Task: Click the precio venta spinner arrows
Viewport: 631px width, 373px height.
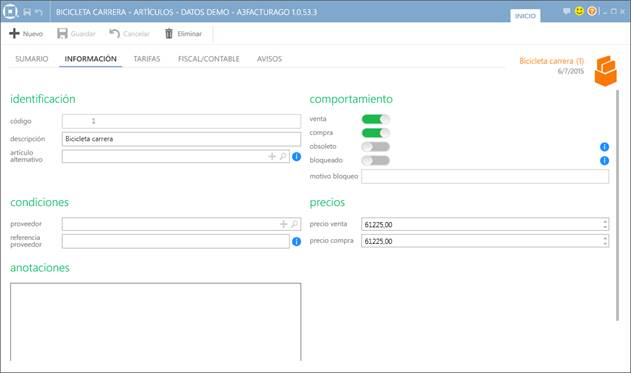Action: (x=605, y=225)
